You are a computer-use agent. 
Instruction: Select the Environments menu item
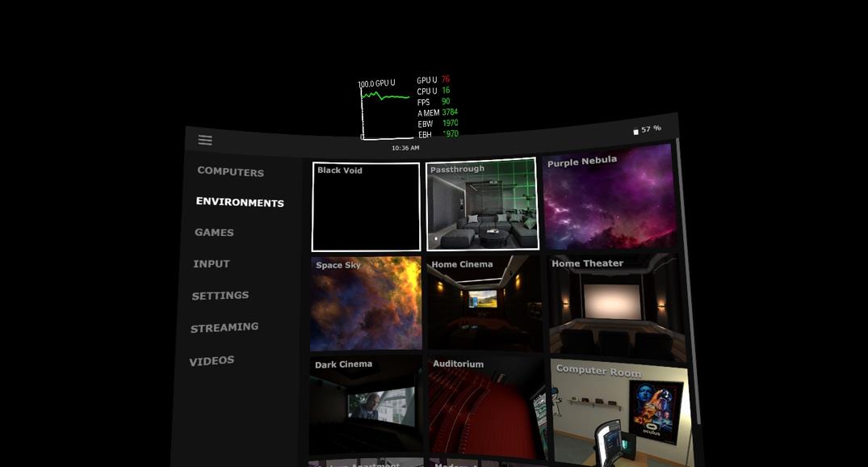tap(240, 202)
